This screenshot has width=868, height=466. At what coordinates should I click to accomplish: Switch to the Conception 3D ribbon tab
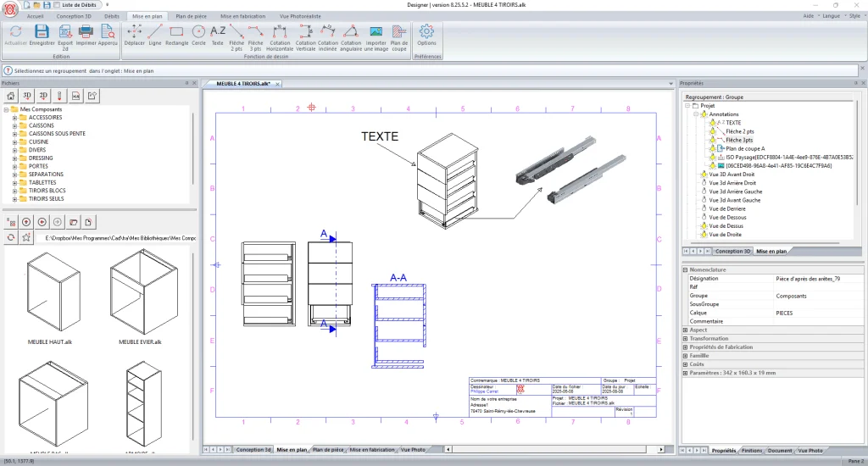[x=74, y=16]
